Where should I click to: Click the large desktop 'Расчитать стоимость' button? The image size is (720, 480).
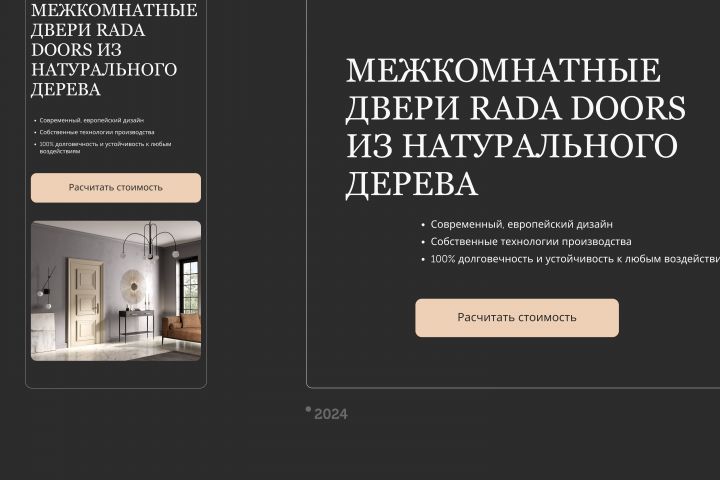[517, 317]
